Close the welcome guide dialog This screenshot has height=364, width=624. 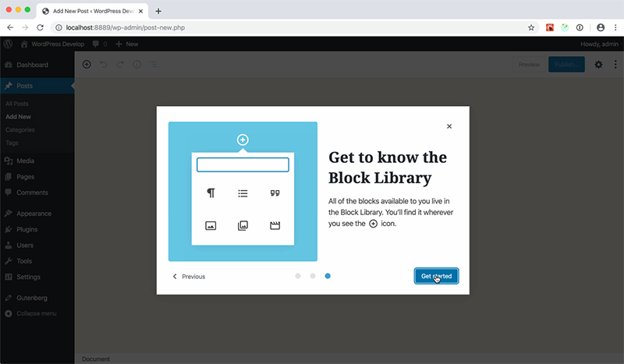click(x=449, y=126)
